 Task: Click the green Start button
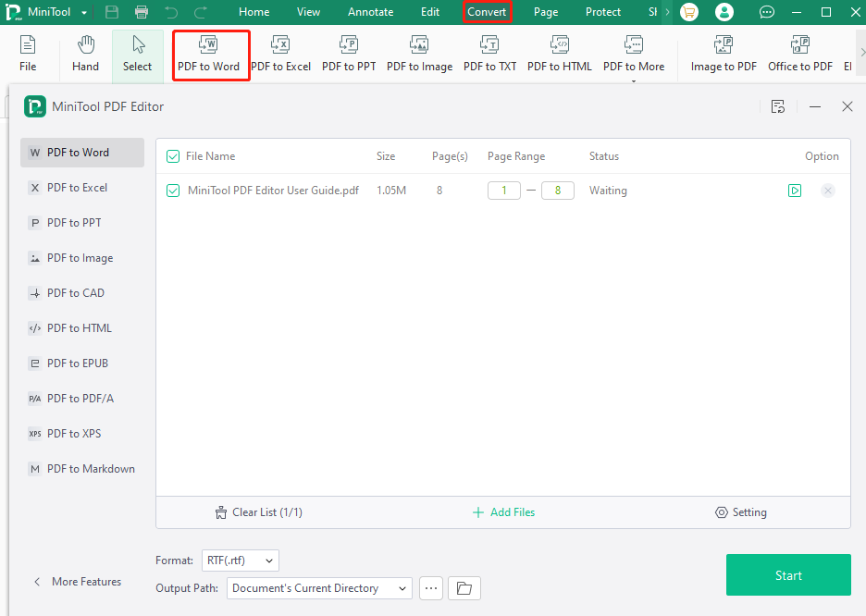(788, 575)
